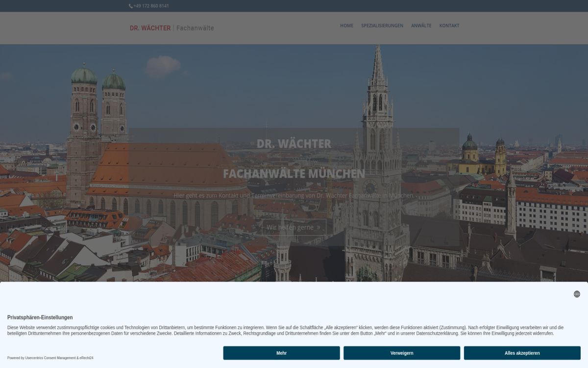
Task: Click the 'Privatsphären-Einstellungen' heading
Action: click(x=40, y=317)
